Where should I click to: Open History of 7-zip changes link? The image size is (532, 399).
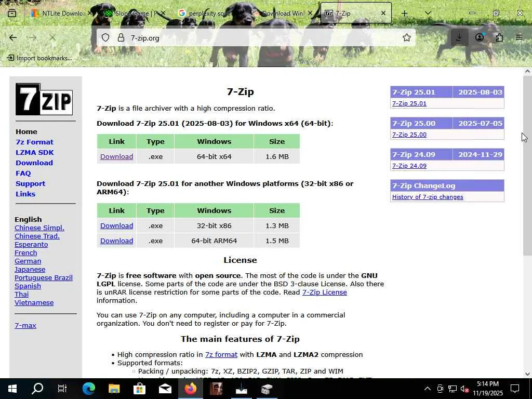(428, 197)
